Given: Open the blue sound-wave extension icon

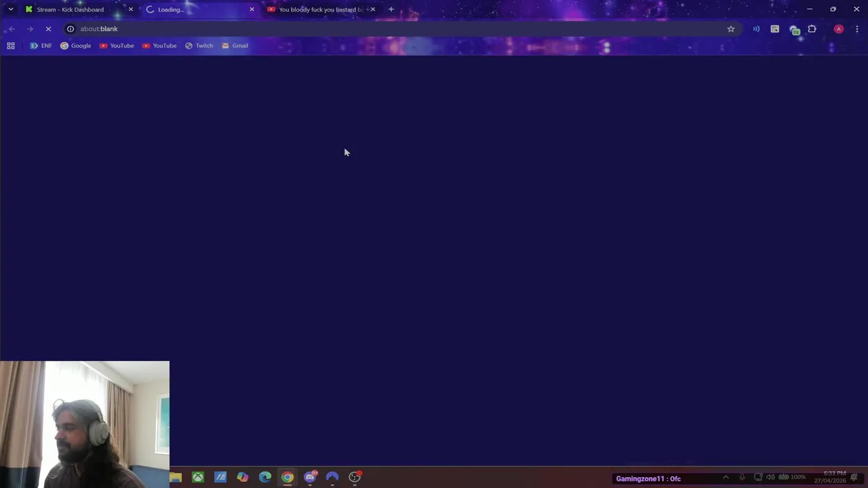Looking at the screenshot, I should pos(756,29).
